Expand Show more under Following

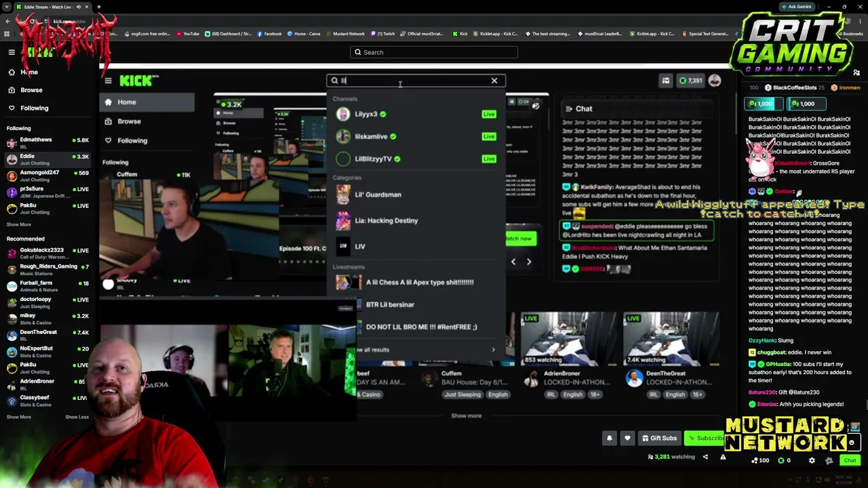[x=19, y=224]
